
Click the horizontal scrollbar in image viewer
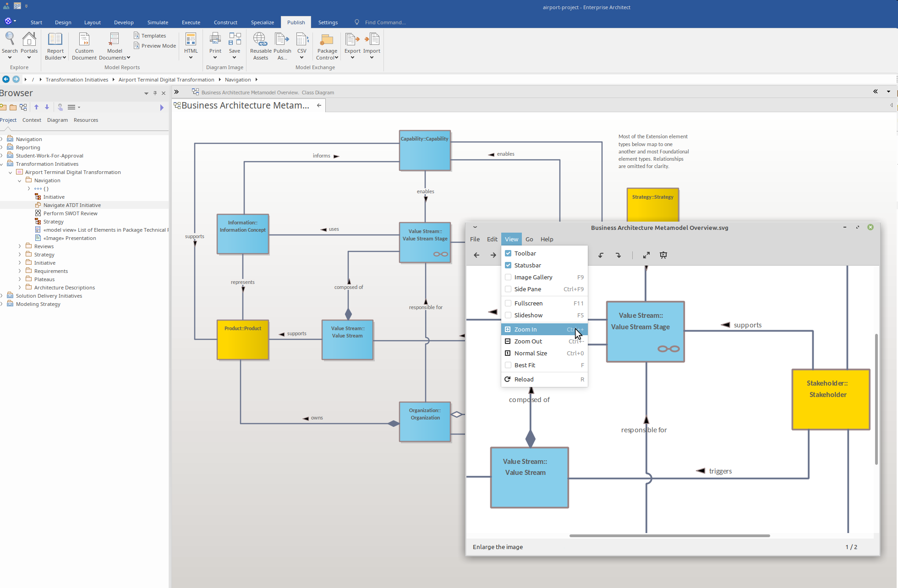[x=669, y=535]
